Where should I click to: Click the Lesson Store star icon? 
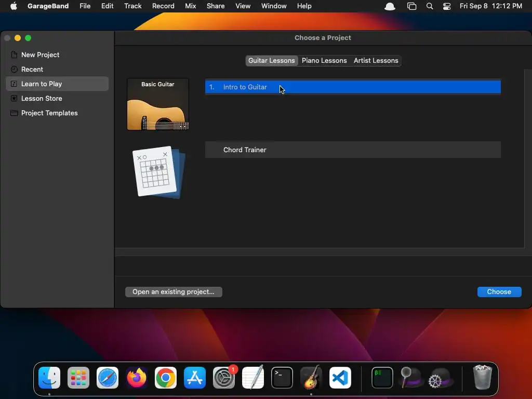[14, 98]
